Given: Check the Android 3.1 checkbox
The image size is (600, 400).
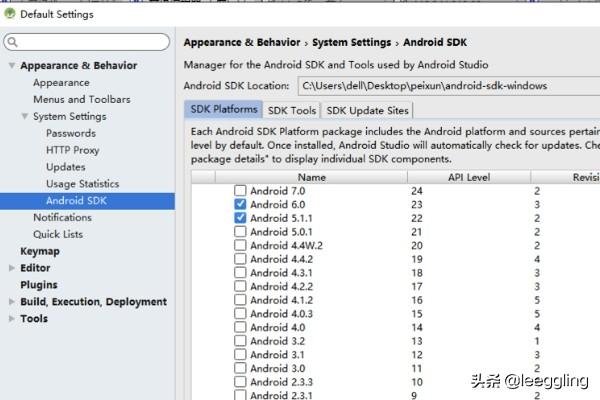Looking at the screenshot, I should pos(240,354).
